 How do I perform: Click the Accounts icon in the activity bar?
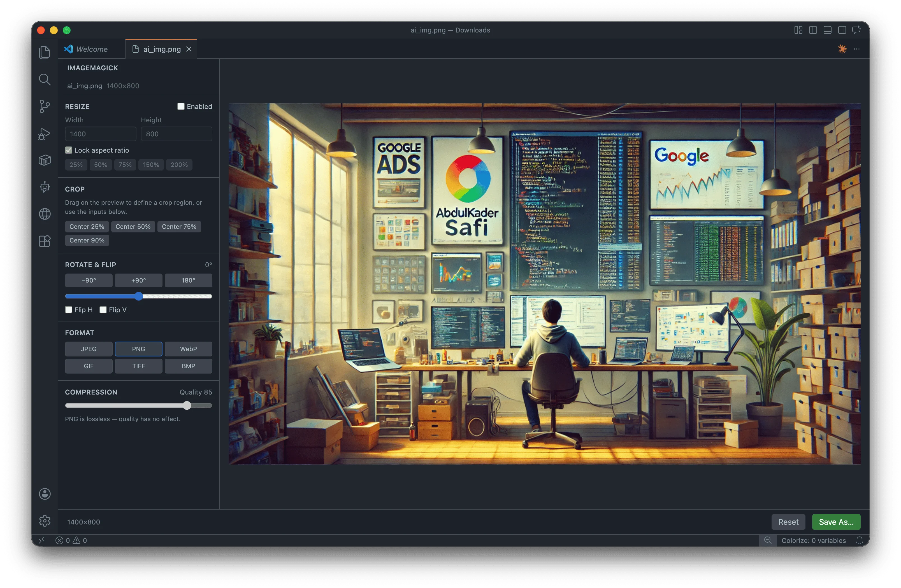pyautogui.click(x=45, y=494)
